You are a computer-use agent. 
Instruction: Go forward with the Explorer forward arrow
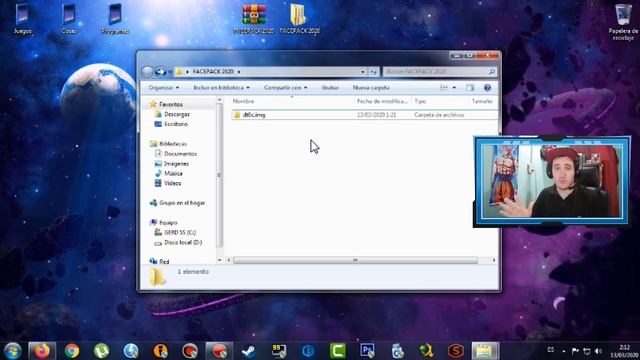tap(160, 72)
